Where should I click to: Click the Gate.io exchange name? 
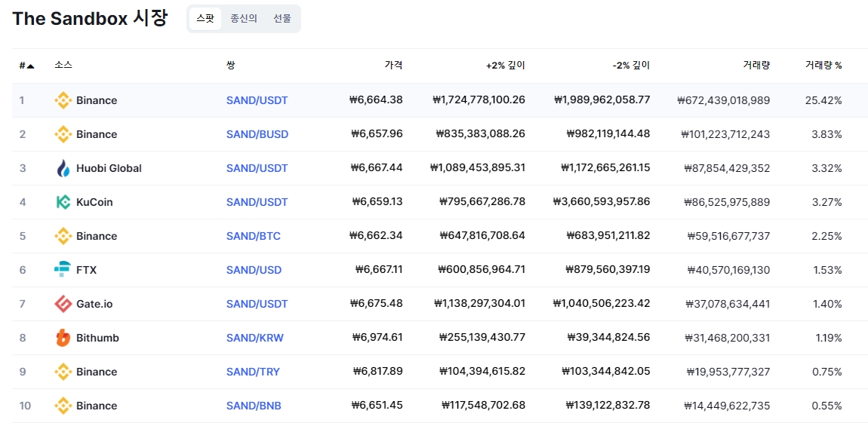point(94,304)
